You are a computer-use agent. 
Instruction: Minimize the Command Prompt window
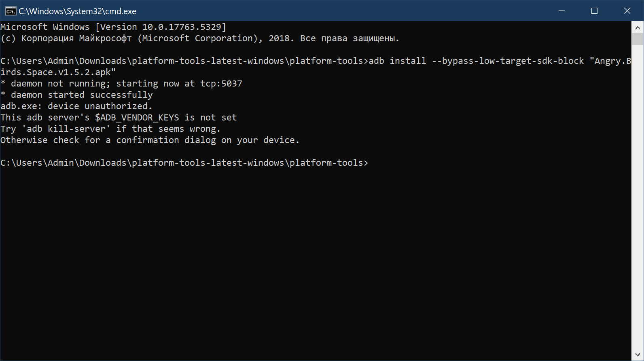pos(561,11)
